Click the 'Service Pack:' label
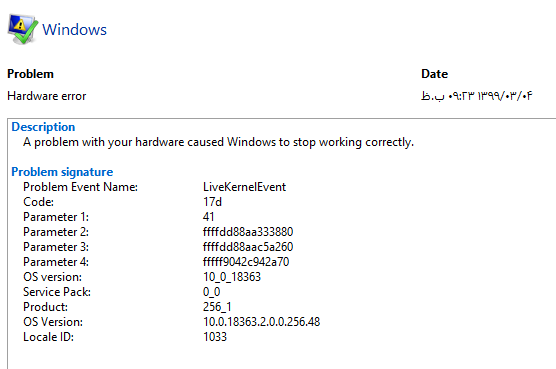The width and height of the screenshot is (556, 369). (x=57, y=292)
